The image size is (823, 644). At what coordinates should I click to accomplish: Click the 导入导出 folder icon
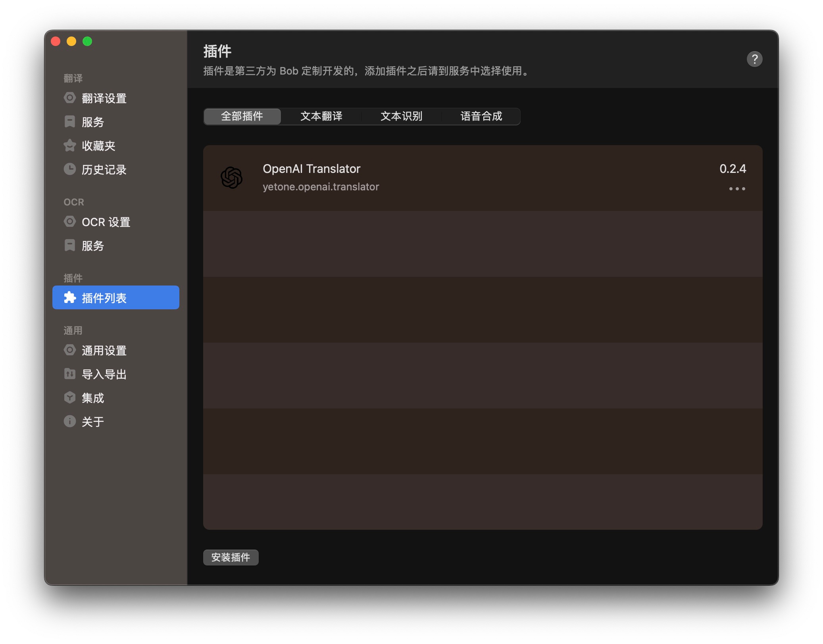tap(70, 374)
